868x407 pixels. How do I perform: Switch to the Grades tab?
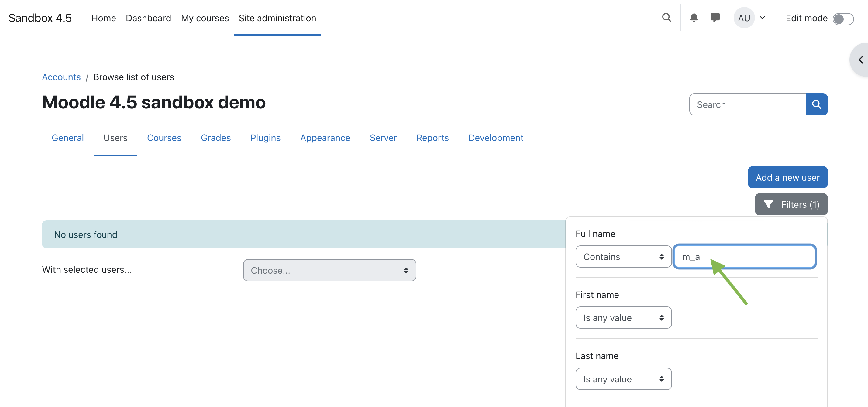click(x=216, y=138)
